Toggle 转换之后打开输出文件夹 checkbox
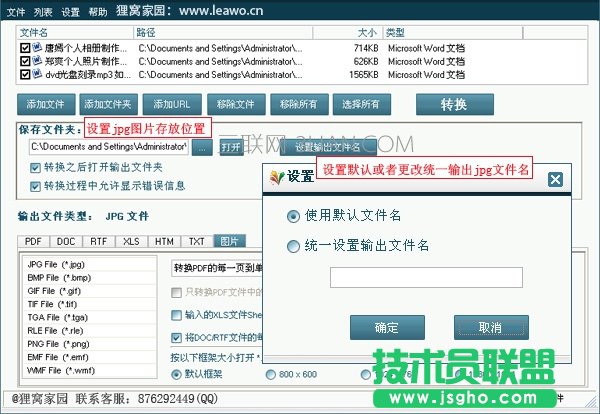The width and height of the screenshot is (600, 414). pyautogui.click(x=35, y=168)
